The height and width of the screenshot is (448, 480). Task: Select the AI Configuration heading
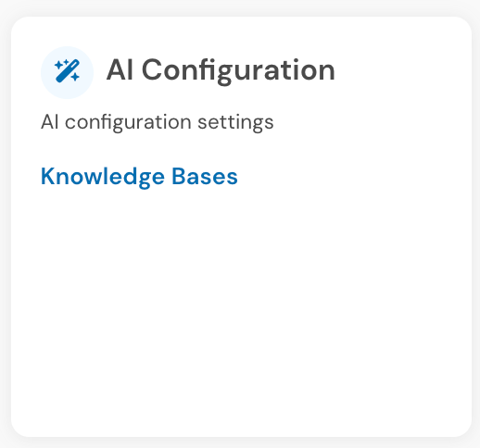[x=221, y=70]
